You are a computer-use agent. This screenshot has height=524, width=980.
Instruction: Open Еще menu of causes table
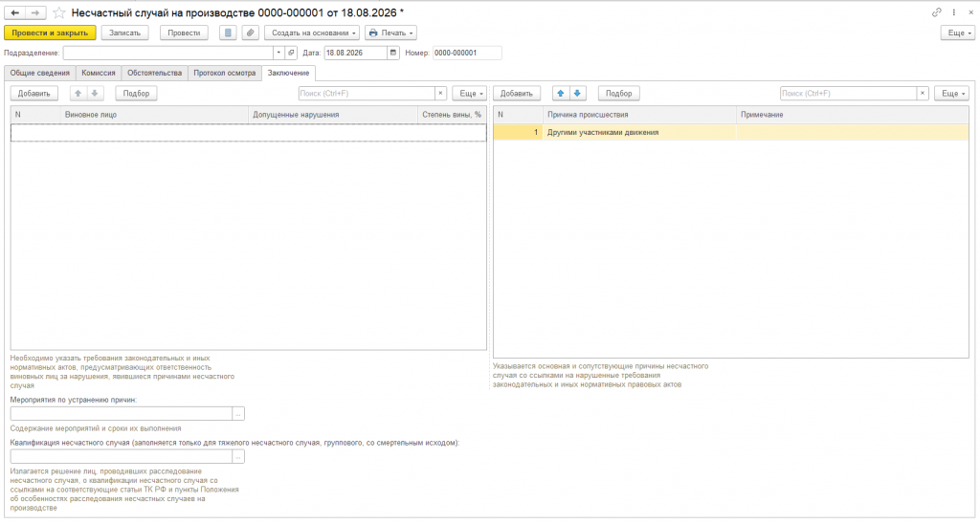pyautogui.click(x=952, y=93)
